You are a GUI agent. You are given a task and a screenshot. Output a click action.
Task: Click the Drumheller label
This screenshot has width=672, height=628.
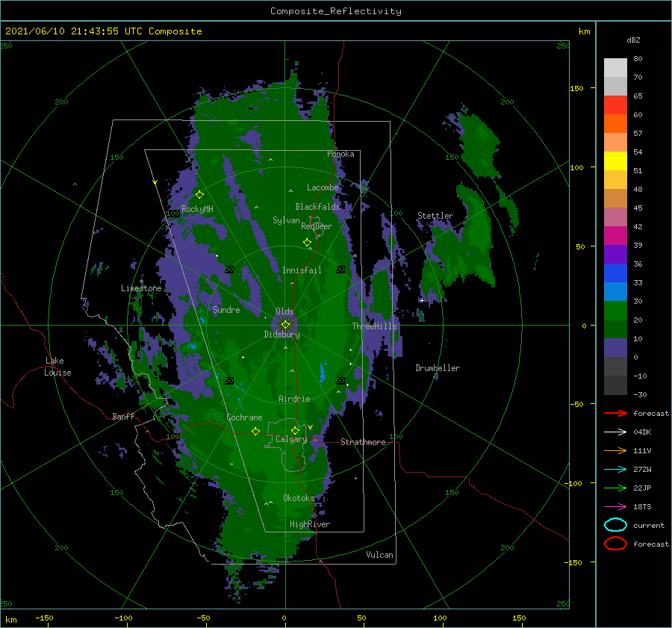438,368
